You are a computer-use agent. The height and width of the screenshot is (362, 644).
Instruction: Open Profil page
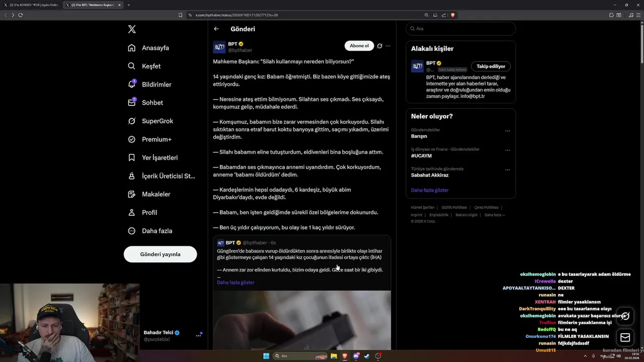143,213
